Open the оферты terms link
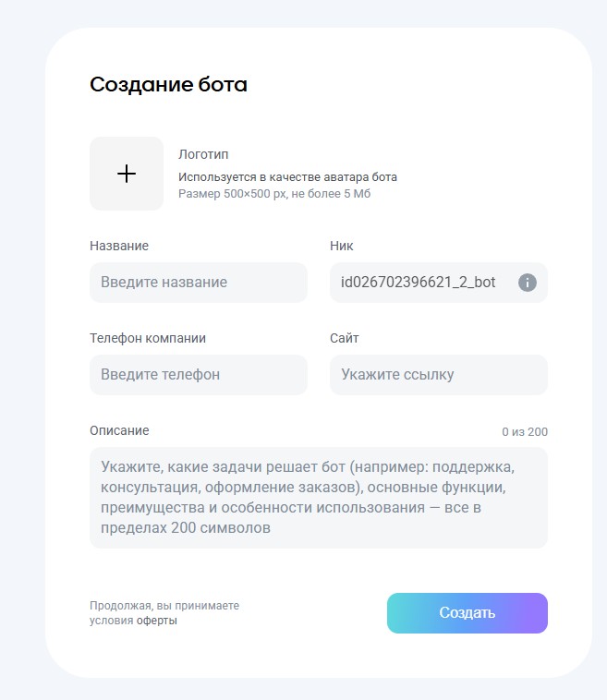Image resolution: width=607 pixels, height=700 pixels. 157,621
